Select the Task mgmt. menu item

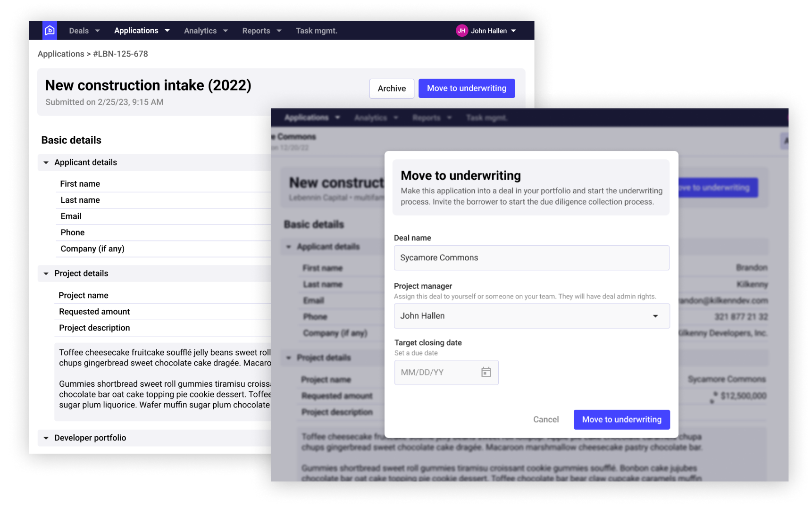(316, 30)
